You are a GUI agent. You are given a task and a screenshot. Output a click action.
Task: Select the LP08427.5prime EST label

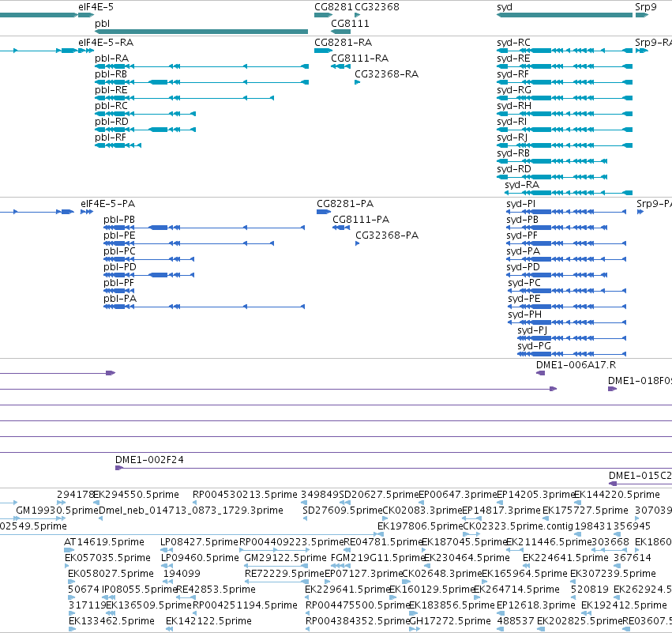[199, 542]
